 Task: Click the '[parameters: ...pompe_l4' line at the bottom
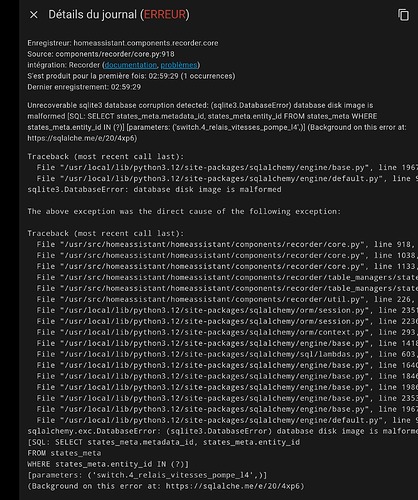point(147,475)
